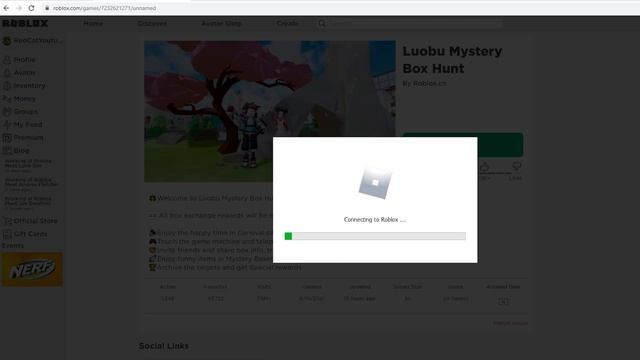Click the Profile sidebar icon
This screenshot has height=360, width=640.
tap(7, 60)
